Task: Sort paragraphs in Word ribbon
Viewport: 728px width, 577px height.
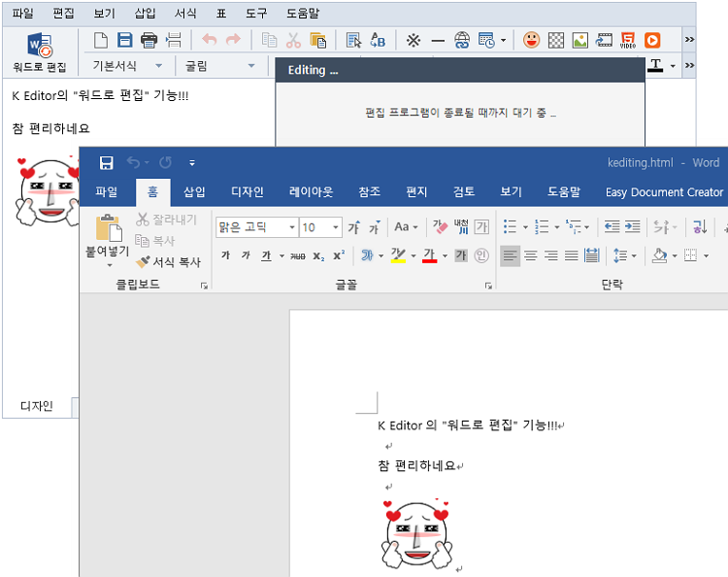Action: [x=700, y=226]
